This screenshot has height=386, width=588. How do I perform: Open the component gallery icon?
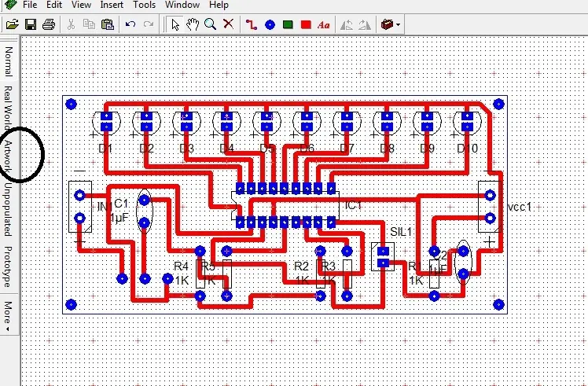pos(387,24)
